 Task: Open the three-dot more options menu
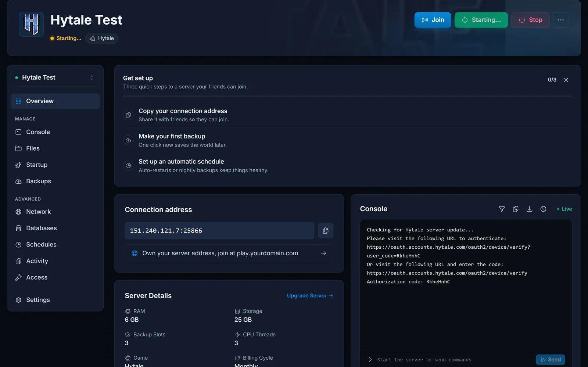pyautogui.click(x=561, y=20)
